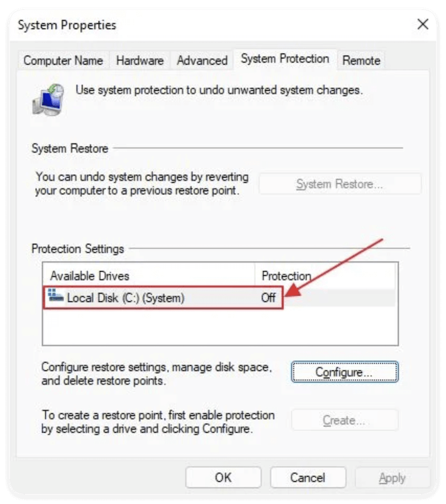Close the System Properties window
This screenshot has width=446, height=504.
[422, 25]
